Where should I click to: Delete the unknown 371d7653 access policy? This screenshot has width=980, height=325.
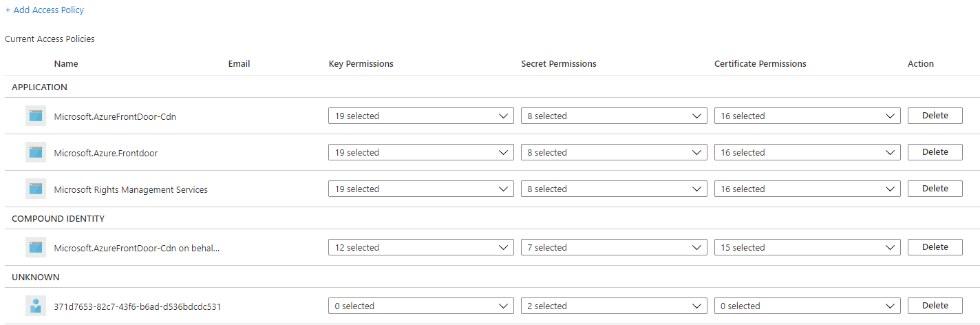935,306
